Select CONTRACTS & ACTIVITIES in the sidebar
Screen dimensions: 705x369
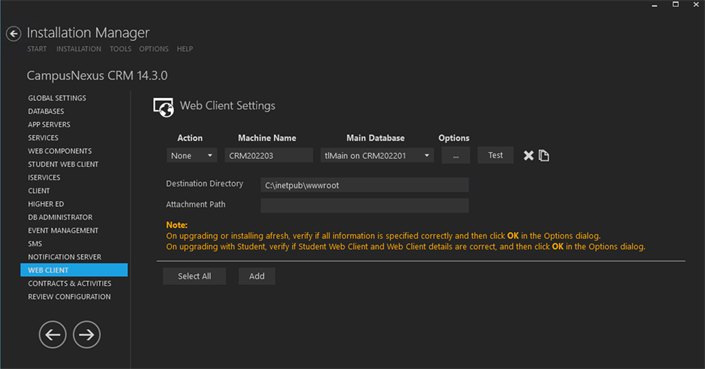point(70,284)
